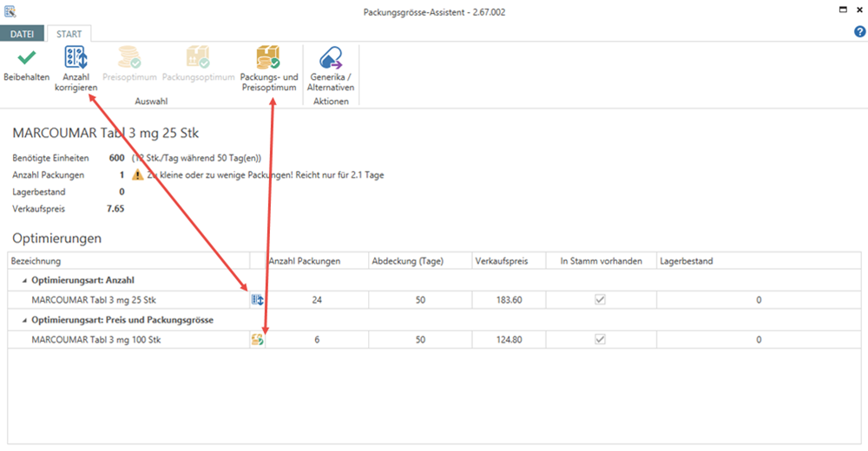Sort by Bezeichnung column header

click(x=128, y=261)
